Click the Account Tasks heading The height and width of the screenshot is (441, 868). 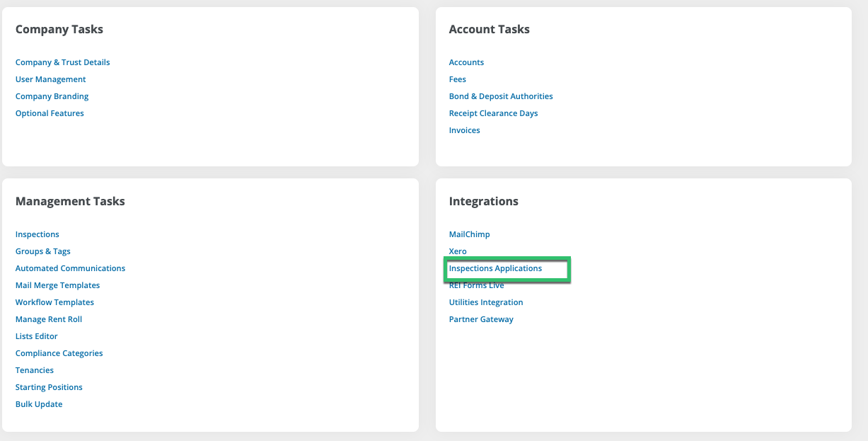click(490, 29)
